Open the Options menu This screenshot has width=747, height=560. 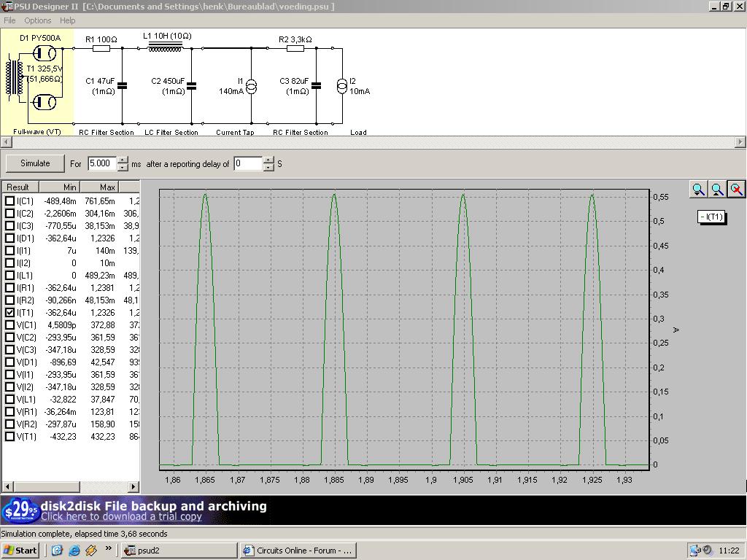(38, 20)
